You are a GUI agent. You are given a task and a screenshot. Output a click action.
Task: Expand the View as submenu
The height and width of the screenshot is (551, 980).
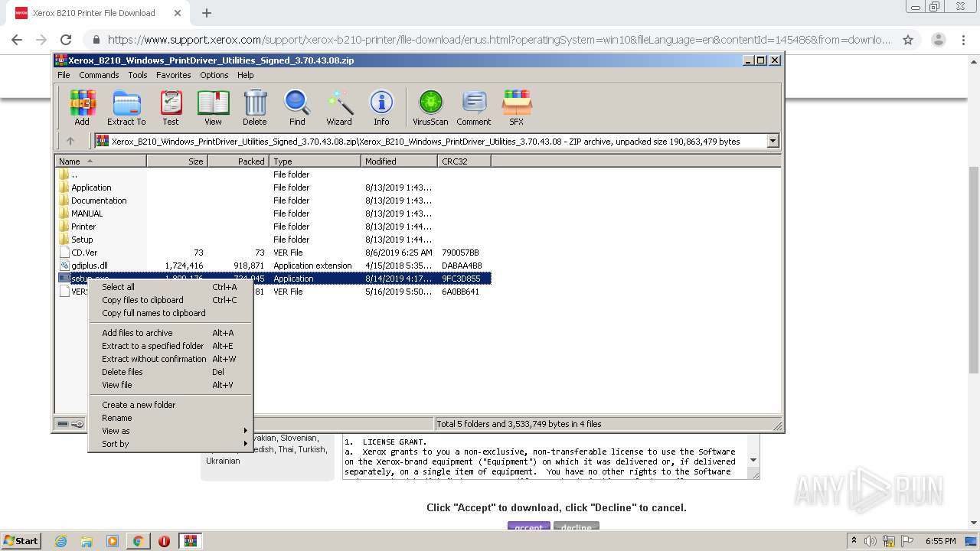tap(170, 431)
